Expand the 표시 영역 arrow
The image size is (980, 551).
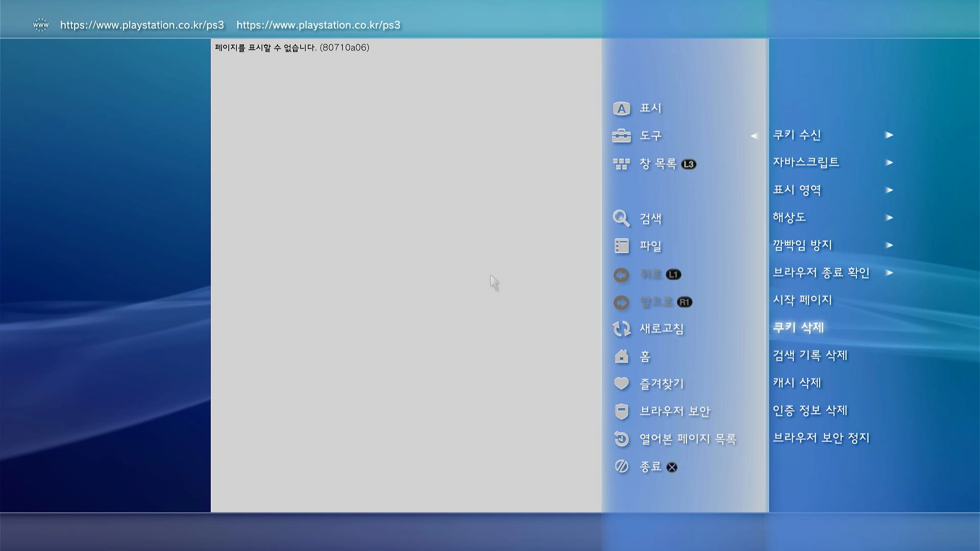pyautogui.click(x=889, y=190)
